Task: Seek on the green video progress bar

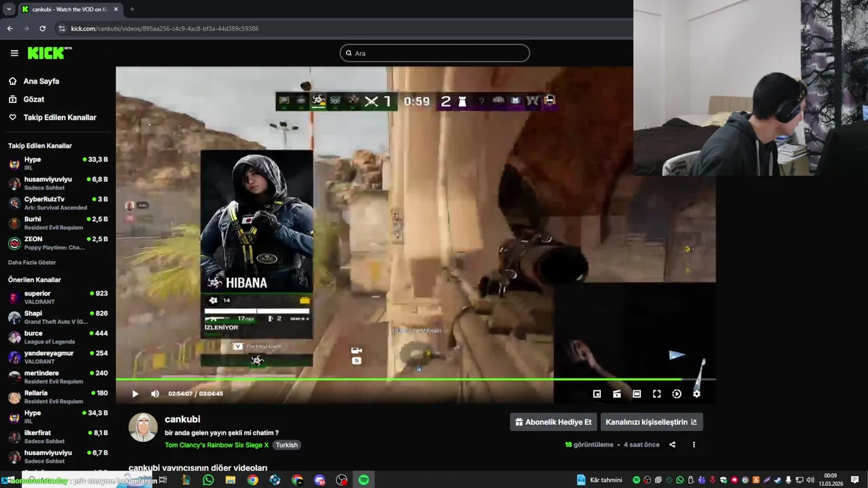Action: click(415, 380)
